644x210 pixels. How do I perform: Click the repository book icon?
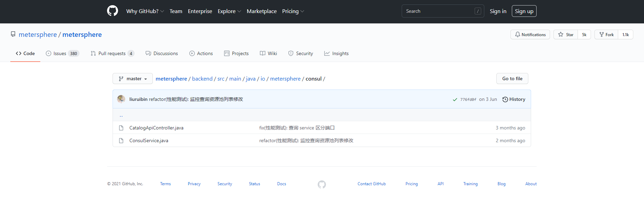(13, 34)
